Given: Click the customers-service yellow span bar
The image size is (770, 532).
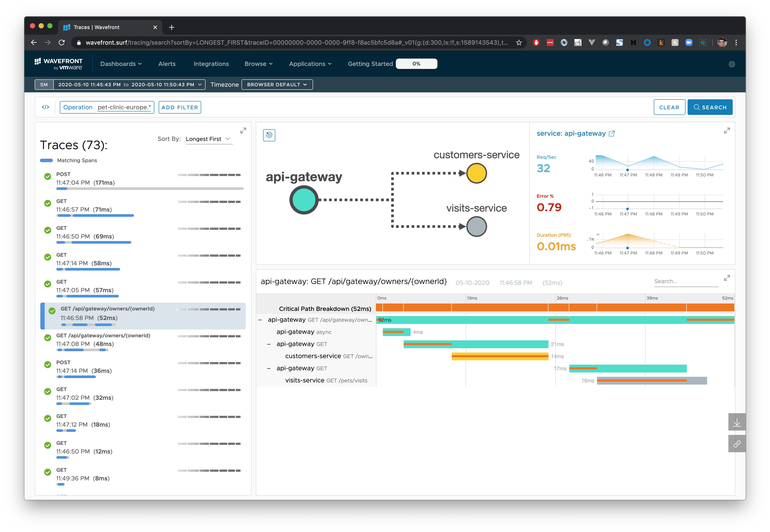Looking at the screenshot, I should click(500, 356).
